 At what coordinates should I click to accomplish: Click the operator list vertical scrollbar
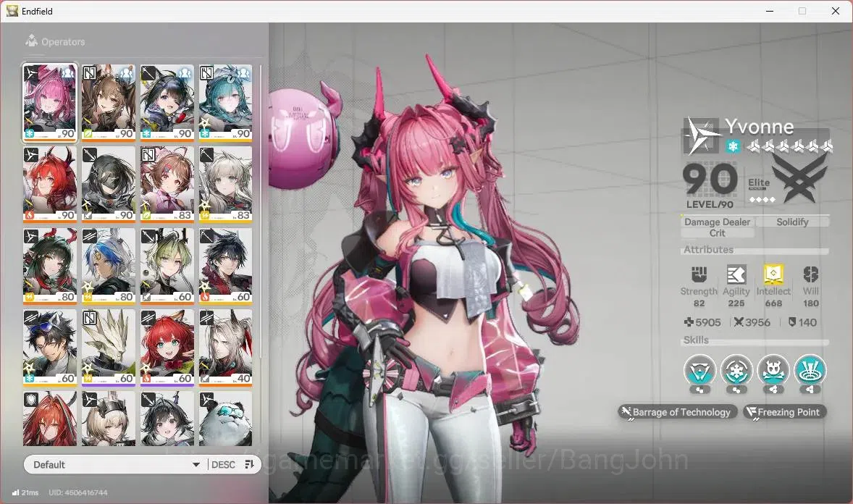[261, 212]
